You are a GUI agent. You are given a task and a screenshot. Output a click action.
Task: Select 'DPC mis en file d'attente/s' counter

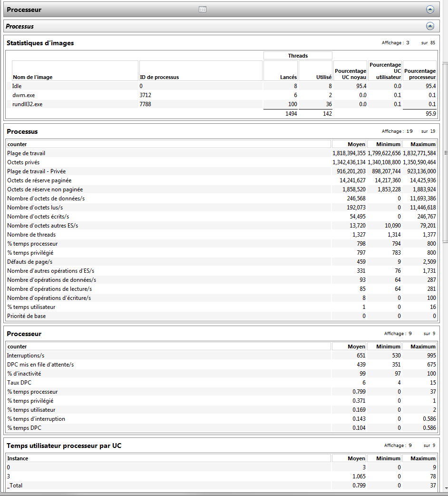(222, 365)
